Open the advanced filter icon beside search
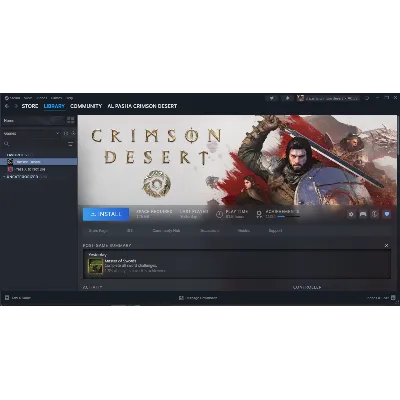The width and height of the screenshot is (400, 400). (71, 144)
